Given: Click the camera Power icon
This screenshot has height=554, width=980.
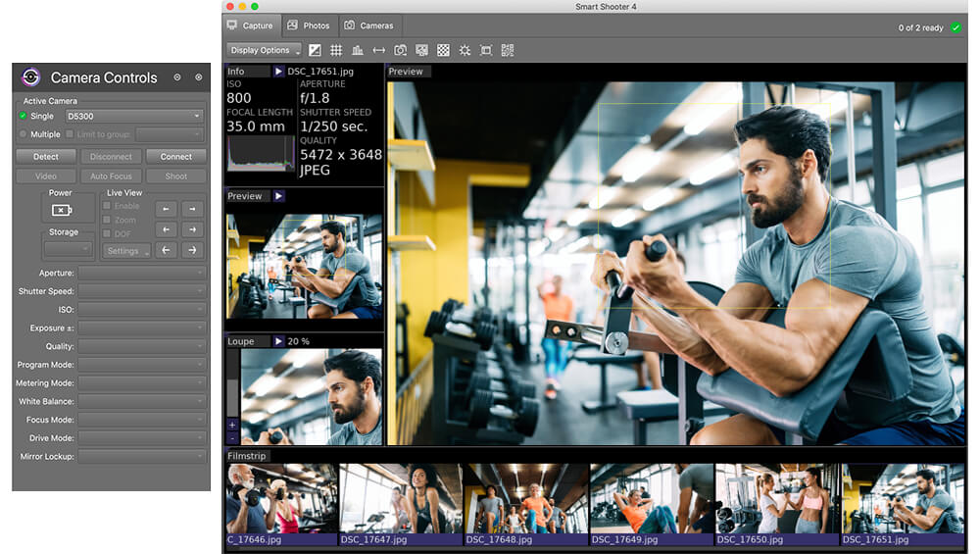Looking at the screenshot, I should point(61,210).
